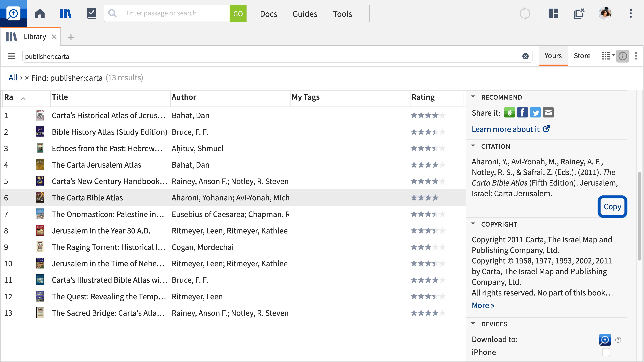Share by email envelope icon

[548, 112]
